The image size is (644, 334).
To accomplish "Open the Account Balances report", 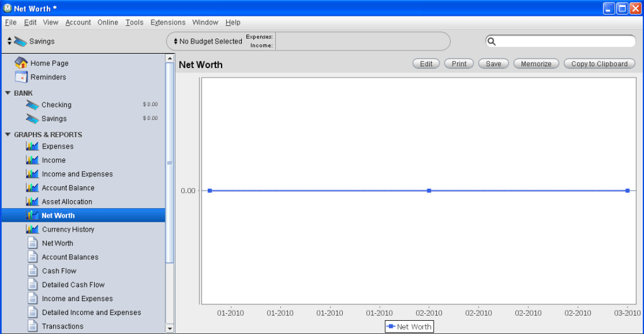I will 83,257.
